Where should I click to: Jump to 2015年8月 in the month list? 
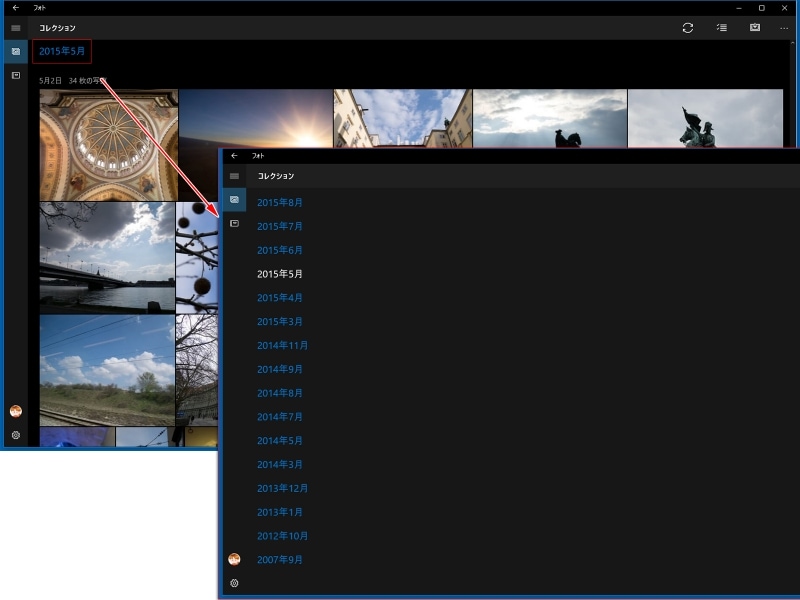click(x=280, y=203)
